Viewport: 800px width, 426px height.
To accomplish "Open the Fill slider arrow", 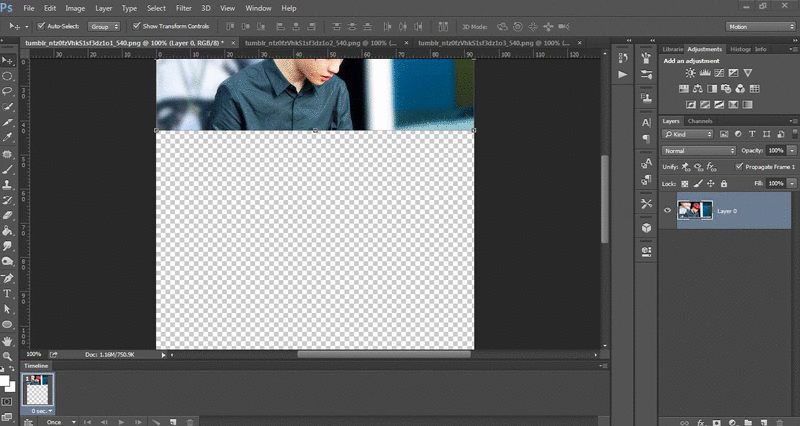I will tap(792, 184).
